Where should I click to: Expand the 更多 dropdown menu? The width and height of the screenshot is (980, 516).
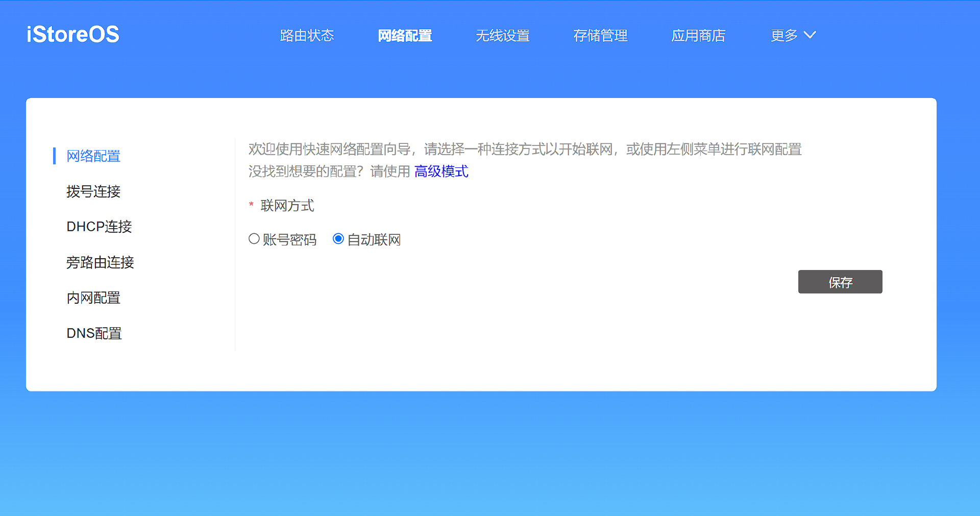click(784, 36)
